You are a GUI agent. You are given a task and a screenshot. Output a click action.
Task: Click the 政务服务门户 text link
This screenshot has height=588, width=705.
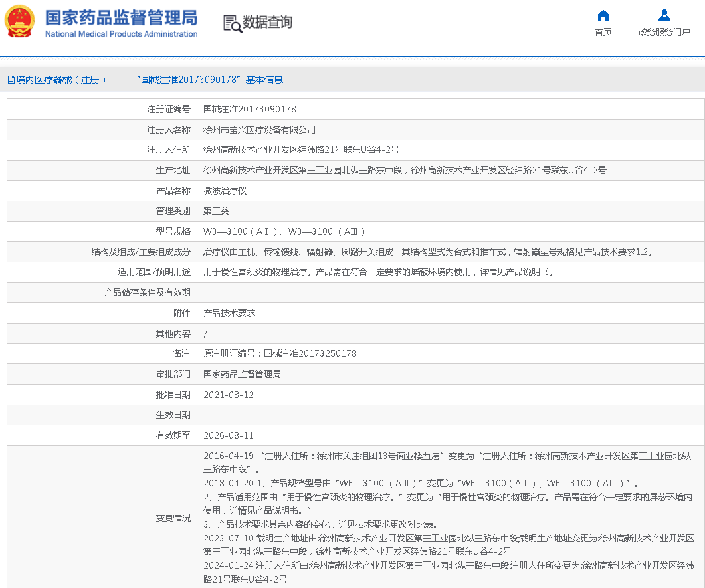(664, 32)
